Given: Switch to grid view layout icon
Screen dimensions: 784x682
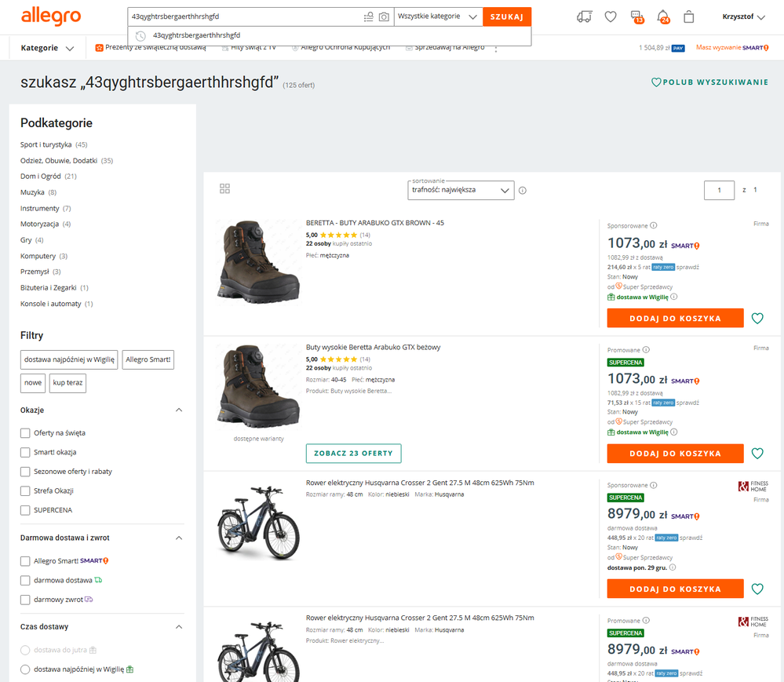Looking at the screenshot, I should coord(224,189).
